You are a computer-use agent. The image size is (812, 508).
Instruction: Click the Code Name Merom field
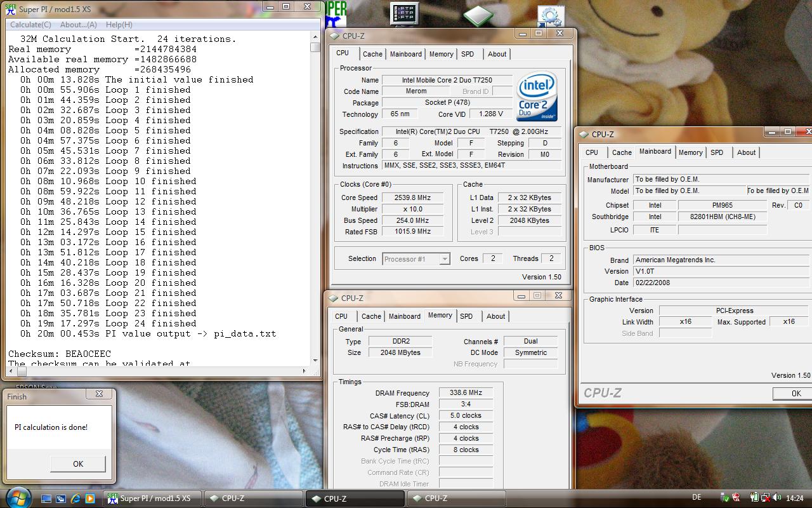click(416, 91)
